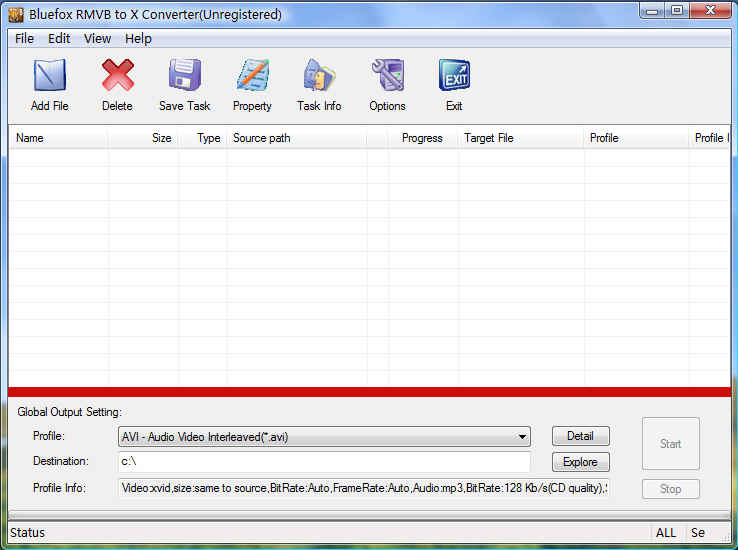
Task: Open the Task Info icon
Action: (319, 76)
